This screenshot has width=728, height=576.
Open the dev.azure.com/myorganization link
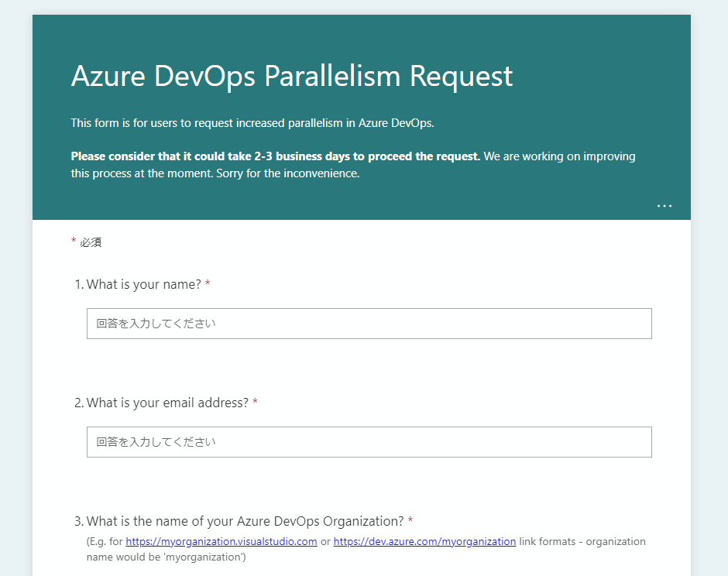pyautogui.click(x=424, y=541)
